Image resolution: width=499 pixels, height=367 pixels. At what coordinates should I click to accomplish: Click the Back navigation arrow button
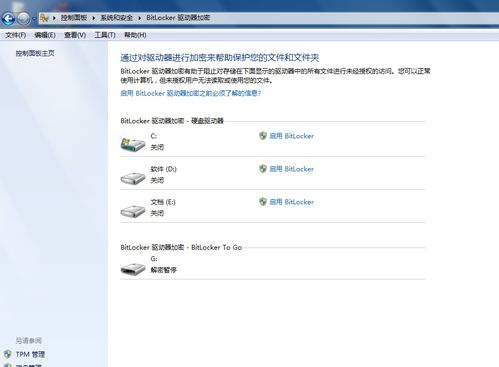point(8,18)
